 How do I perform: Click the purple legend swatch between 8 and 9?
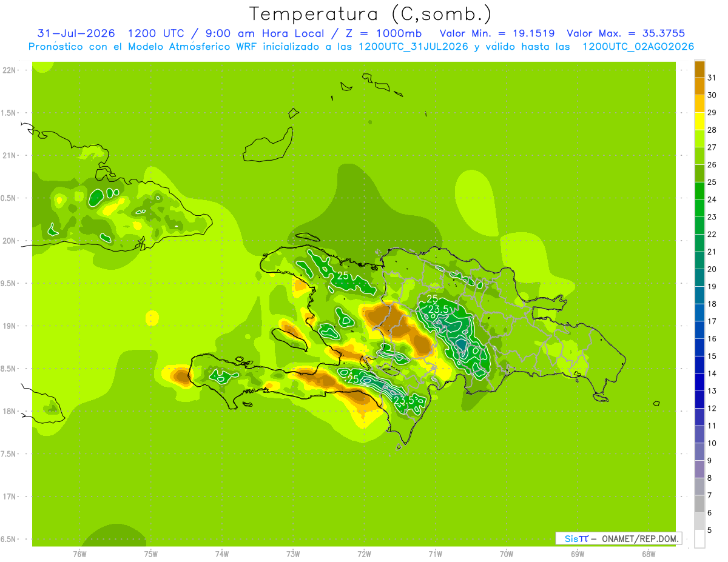coord(700,469)
